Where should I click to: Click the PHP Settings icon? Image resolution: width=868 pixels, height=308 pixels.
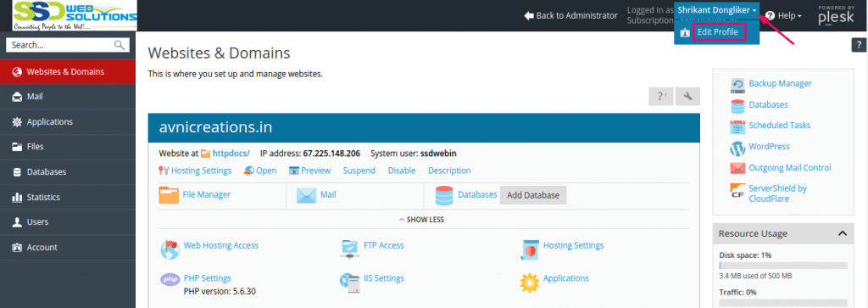[170, 280]
